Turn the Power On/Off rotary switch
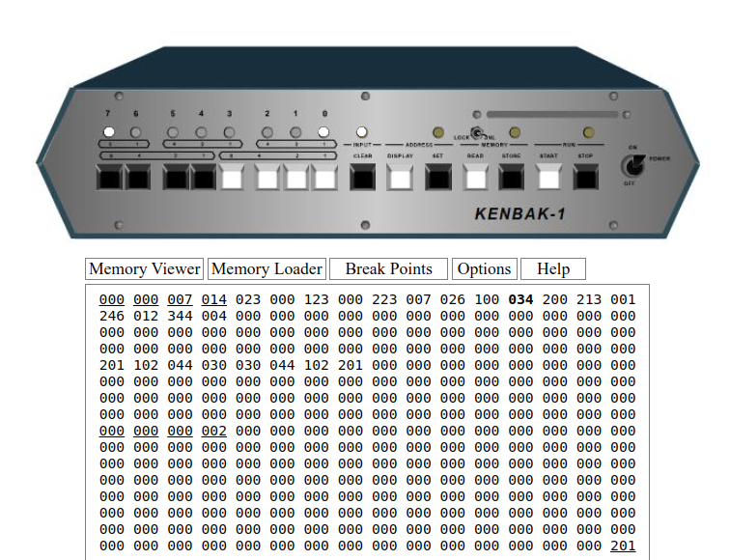Viewport: 730px width, 560px height. [633, 165]
